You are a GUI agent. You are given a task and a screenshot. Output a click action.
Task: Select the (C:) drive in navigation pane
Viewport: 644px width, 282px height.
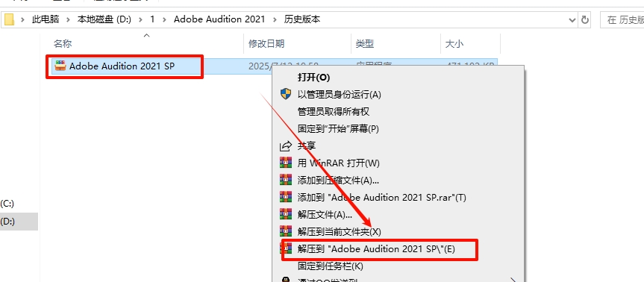pyautogui.click(x=7, y=204)
